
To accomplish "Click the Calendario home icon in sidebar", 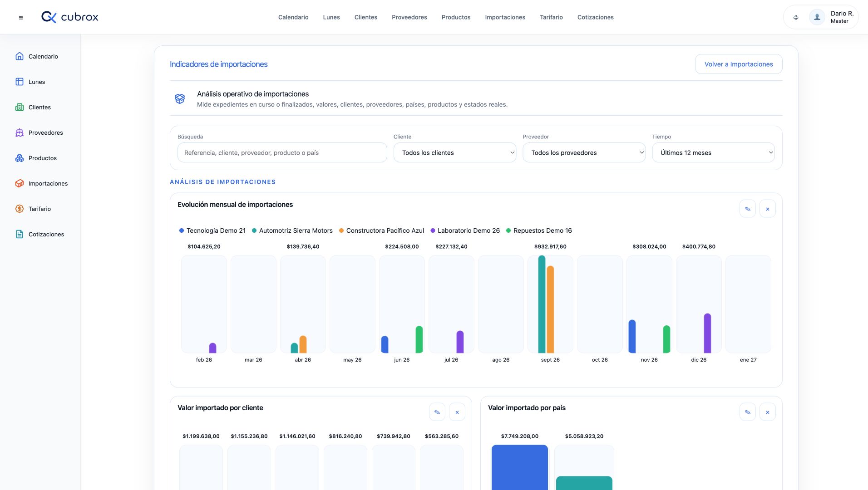I will pyautogui.click(x=20, y=56).
